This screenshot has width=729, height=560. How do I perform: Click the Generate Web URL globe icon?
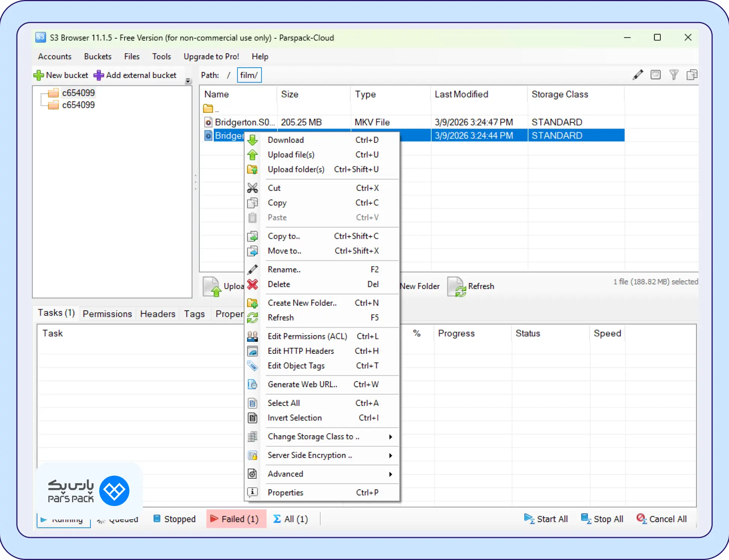253,384
